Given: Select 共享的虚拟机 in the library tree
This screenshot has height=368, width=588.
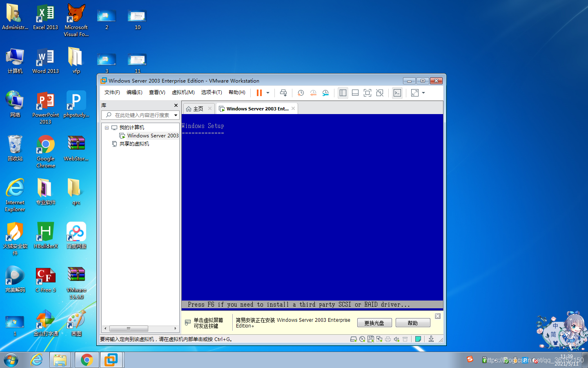Looking at the screenshot, I should tap(134, 144).
